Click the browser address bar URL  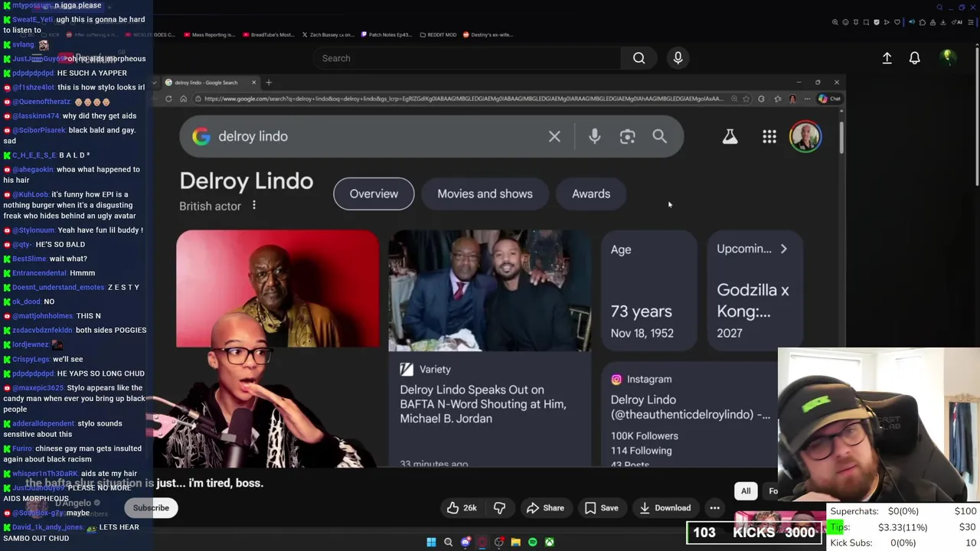pyautogui.click(x=463, y=99)
